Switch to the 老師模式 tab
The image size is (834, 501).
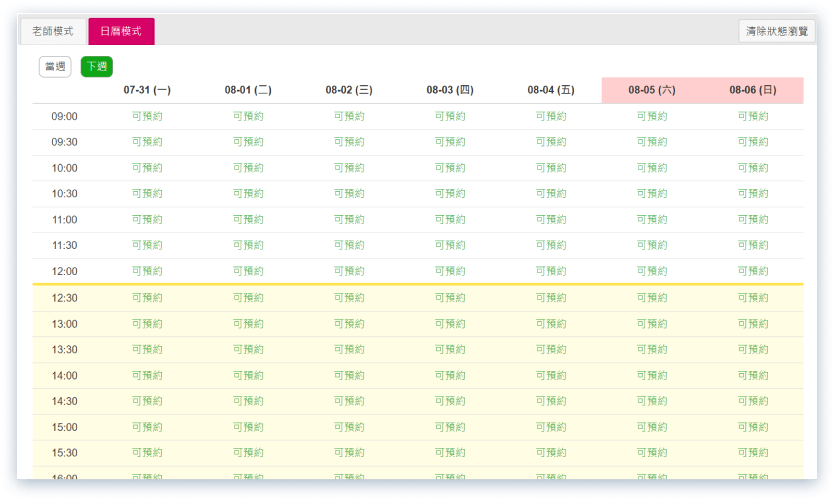pos(53,32)
